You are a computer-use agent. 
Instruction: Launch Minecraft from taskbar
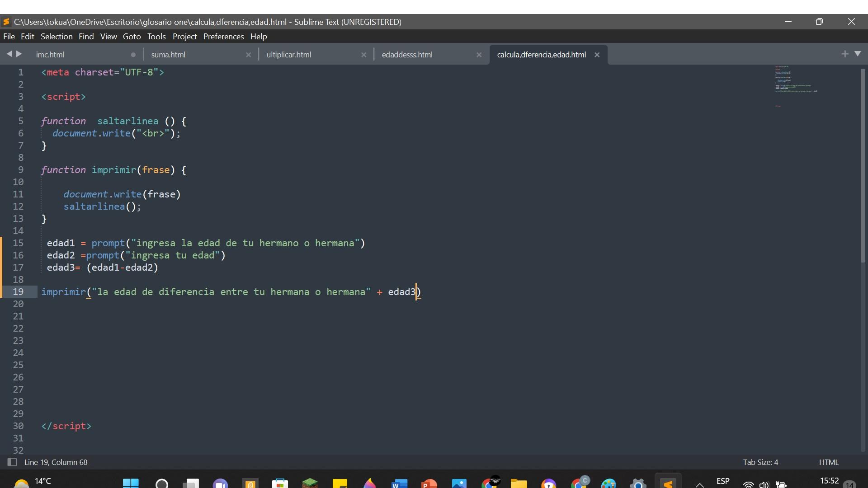pos(310,483)
